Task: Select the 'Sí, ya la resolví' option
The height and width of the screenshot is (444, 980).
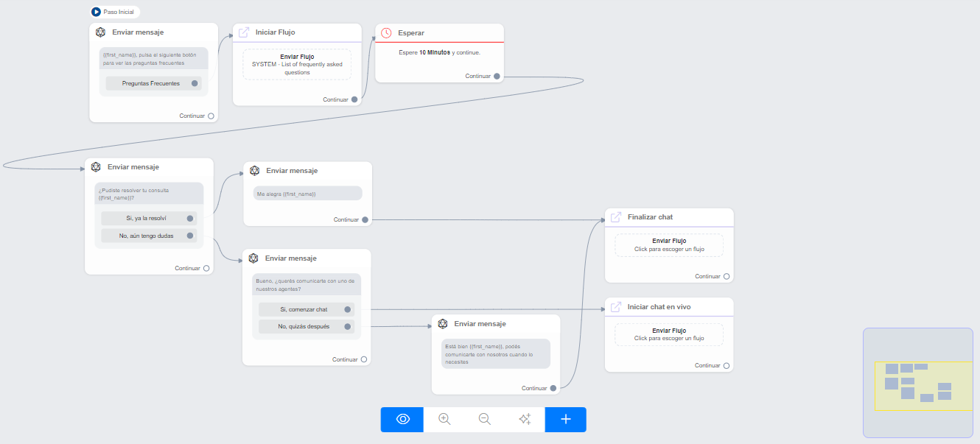Action: [147, 219]
